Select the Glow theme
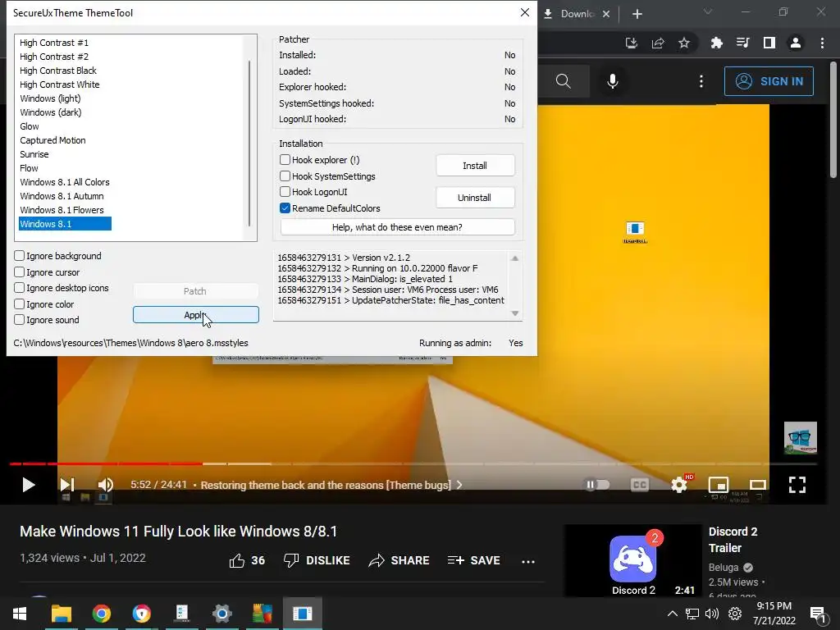The image size is (840, 630). [29, 126]
